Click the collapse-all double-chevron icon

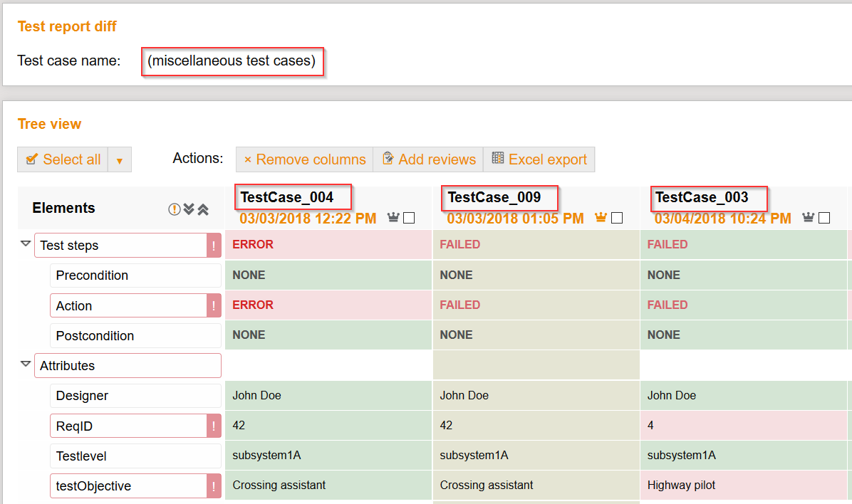(204, 208)
